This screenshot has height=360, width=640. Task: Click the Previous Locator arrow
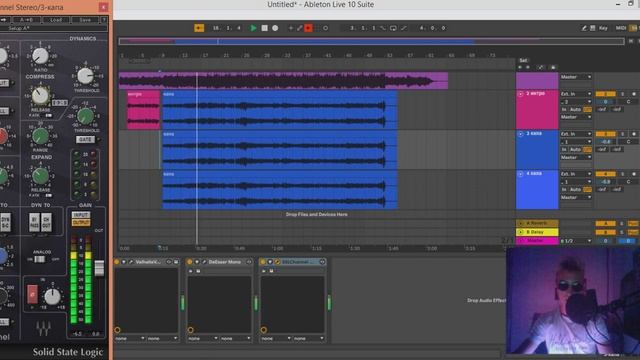coord(520,67)
